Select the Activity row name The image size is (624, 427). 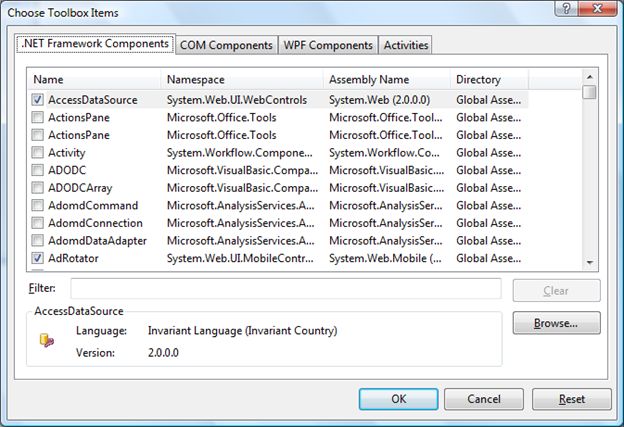click(x=66, y=153)
